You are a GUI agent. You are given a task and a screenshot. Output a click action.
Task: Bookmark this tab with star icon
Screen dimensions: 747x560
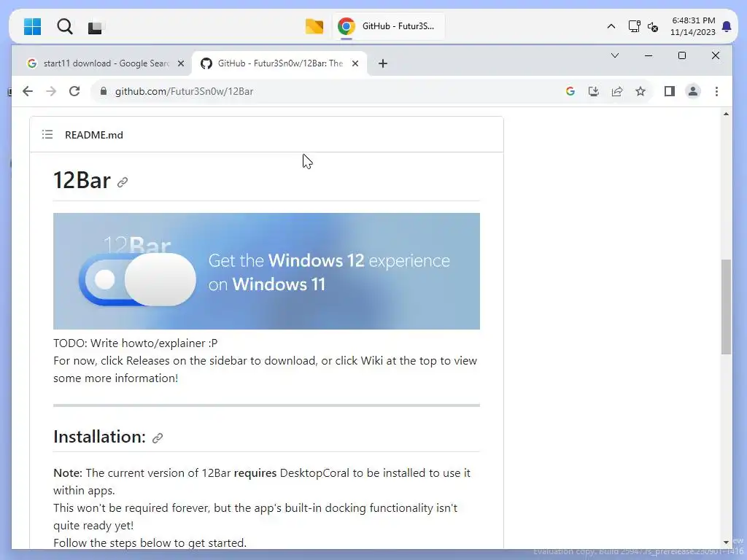pos(640,91)
